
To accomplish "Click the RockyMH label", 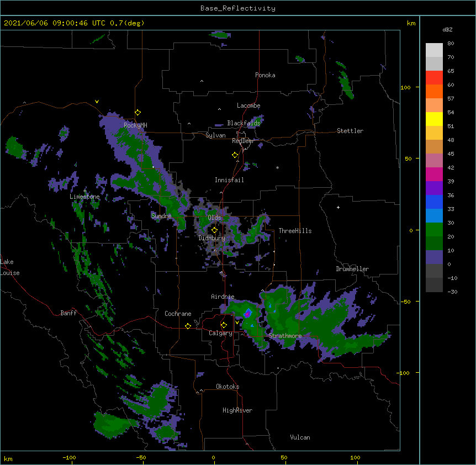I will (x=135, y=125).
